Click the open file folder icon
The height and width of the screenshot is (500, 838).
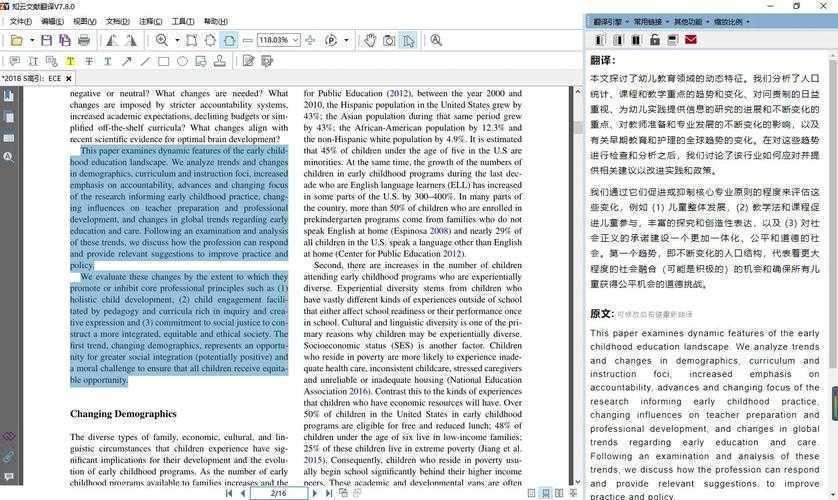click(17, 41)
